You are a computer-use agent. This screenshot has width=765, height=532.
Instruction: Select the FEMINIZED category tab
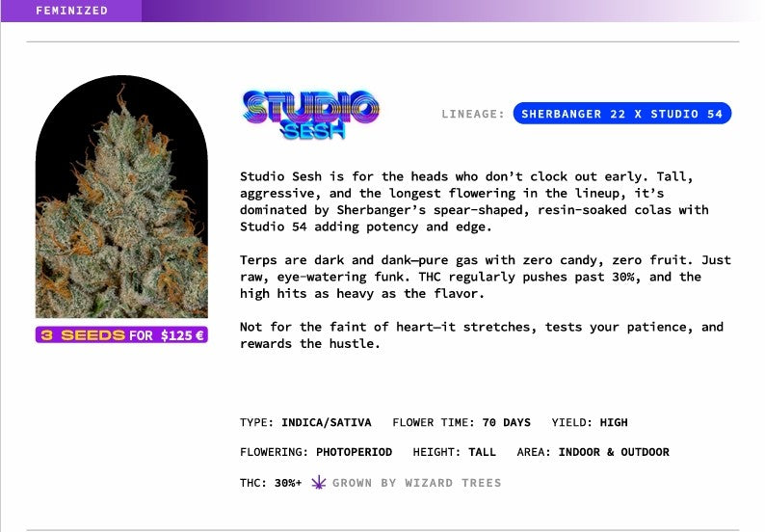tap(71, 11)
